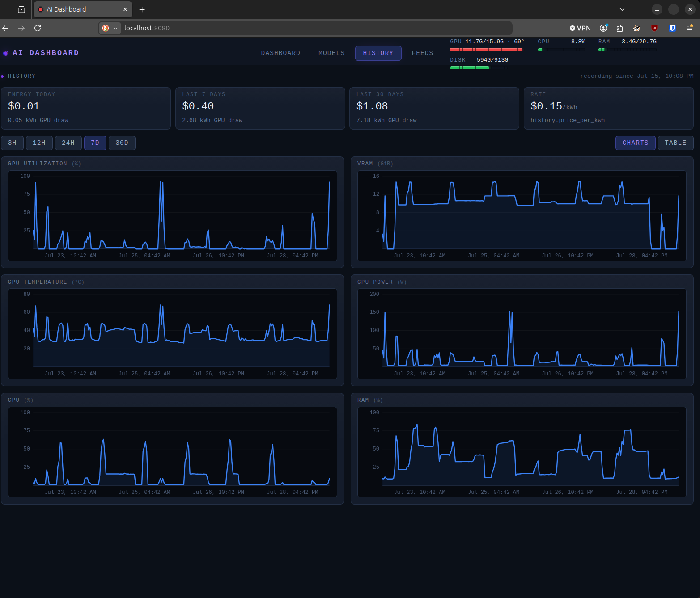The width and height of the screenshot is (700, 598).
Task: Click the RATE price card
Action: click(x=608, y=109)
